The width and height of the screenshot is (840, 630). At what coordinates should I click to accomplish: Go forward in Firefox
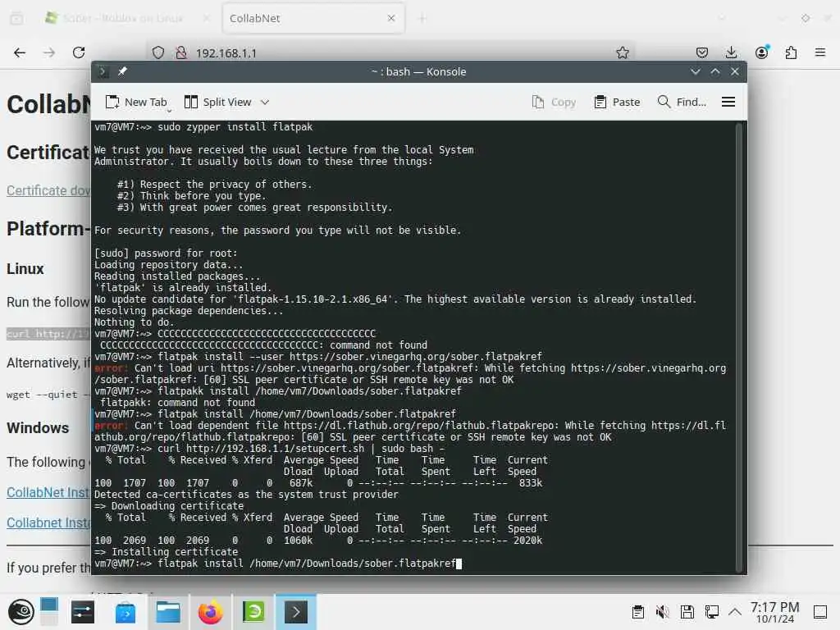pyautogui.click(x=48, y=52)
